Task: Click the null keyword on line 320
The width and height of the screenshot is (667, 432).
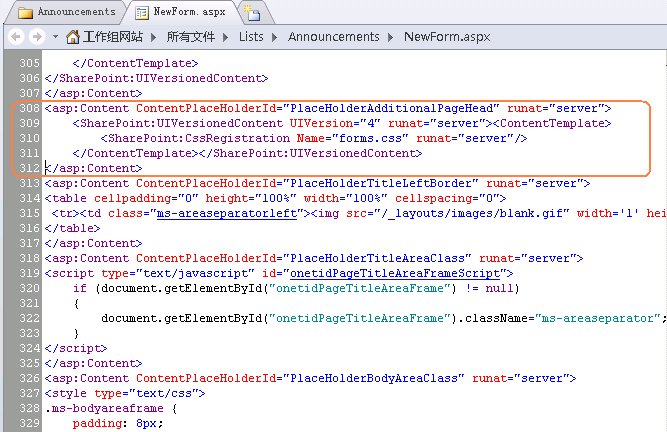Action: tap(500, 288)
